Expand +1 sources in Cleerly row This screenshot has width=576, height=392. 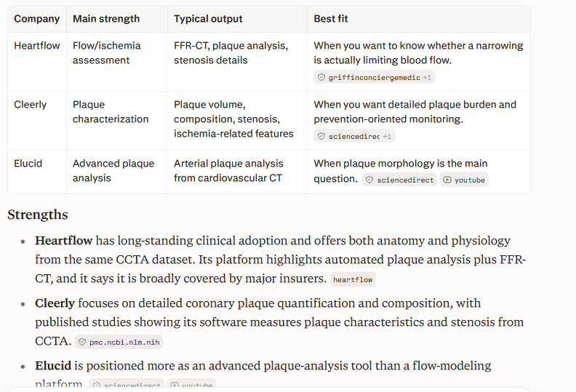tap(387, 136)
